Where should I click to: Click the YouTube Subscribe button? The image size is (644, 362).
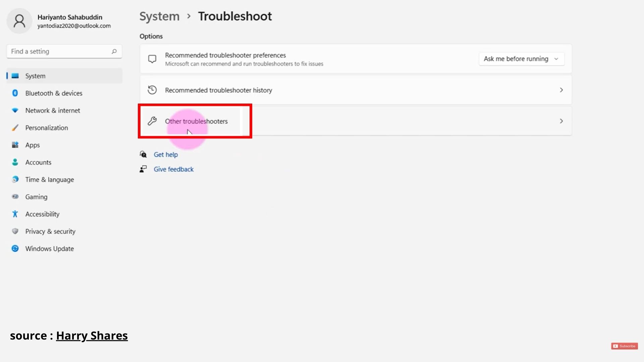coord(624,346)
